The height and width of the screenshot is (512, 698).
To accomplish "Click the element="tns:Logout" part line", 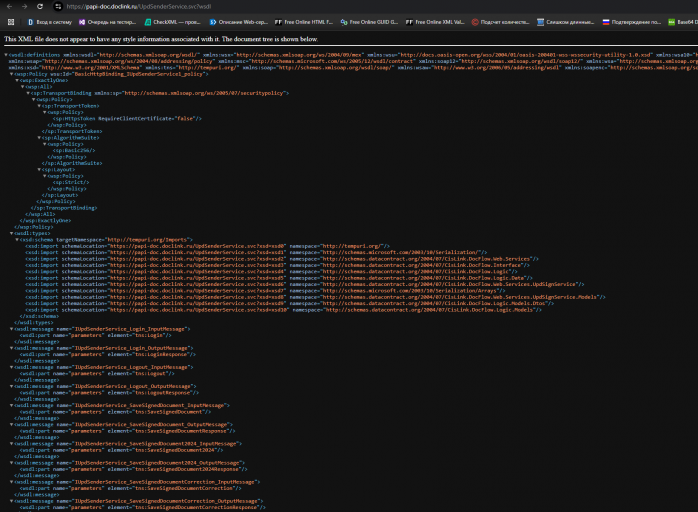I will [97, 374].
